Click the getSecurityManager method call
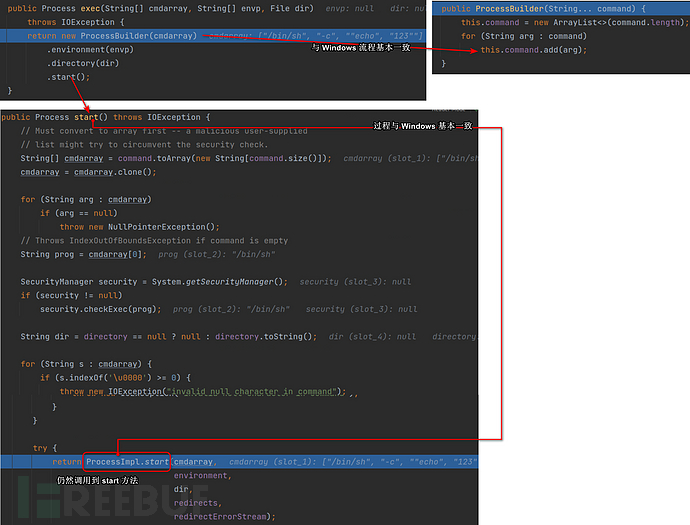 [240, 282]
